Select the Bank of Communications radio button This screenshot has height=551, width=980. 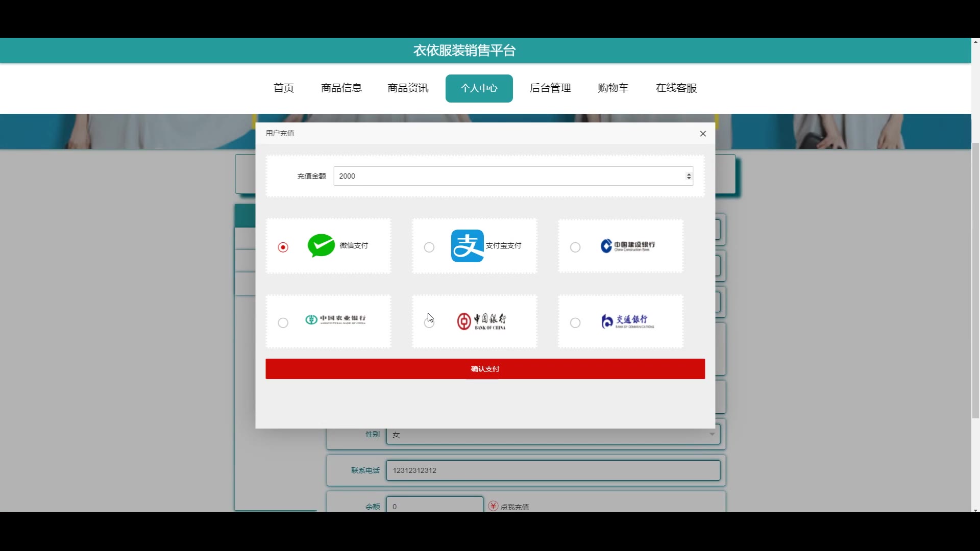click(575, 323)
